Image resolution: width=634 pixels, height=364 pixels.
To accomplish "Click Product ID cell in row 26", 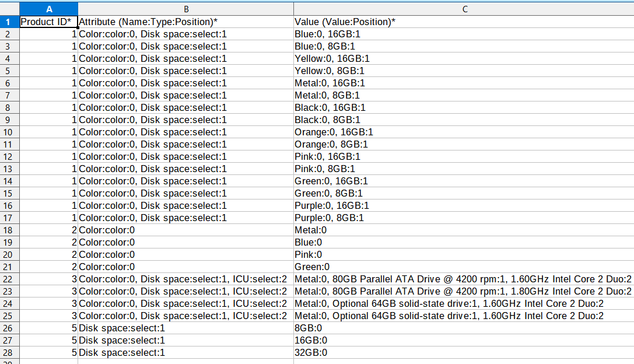I will 48,328.
